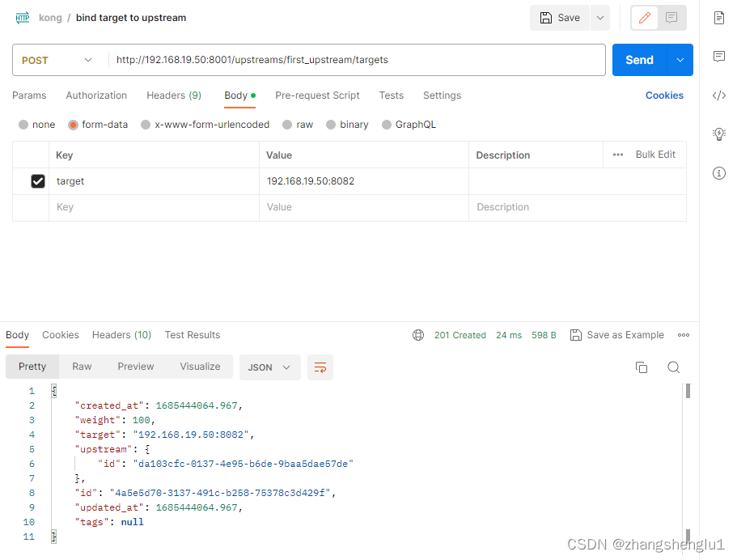Click request name bind target to upstream
The height and width of the screenshot is (560, 737).
click(x=131, y=18)
